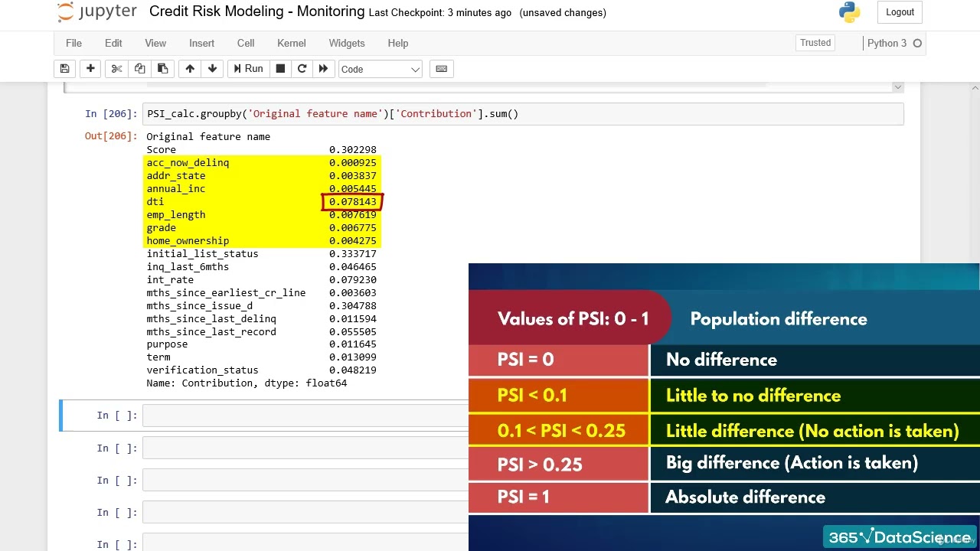Screen dimensions: 980x551
Task: Select the third empty code cell
Action: coord(305,480)
